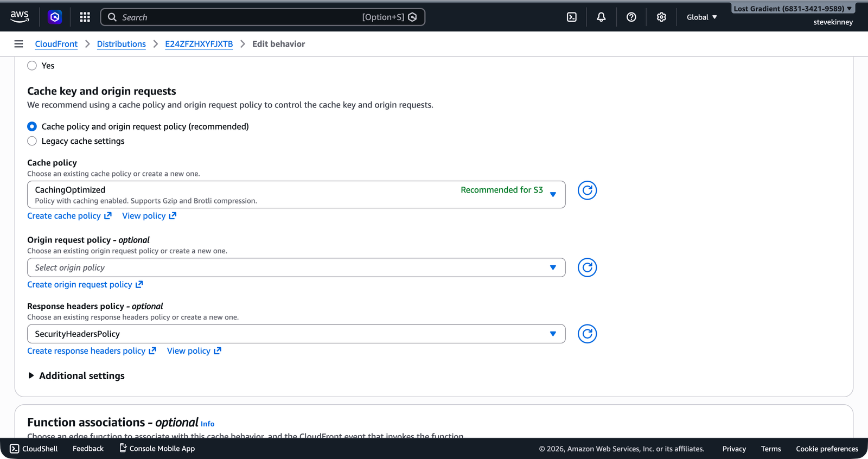Open Function associations Info link
Screen dimensions: 868x459
tap(208, 424)
